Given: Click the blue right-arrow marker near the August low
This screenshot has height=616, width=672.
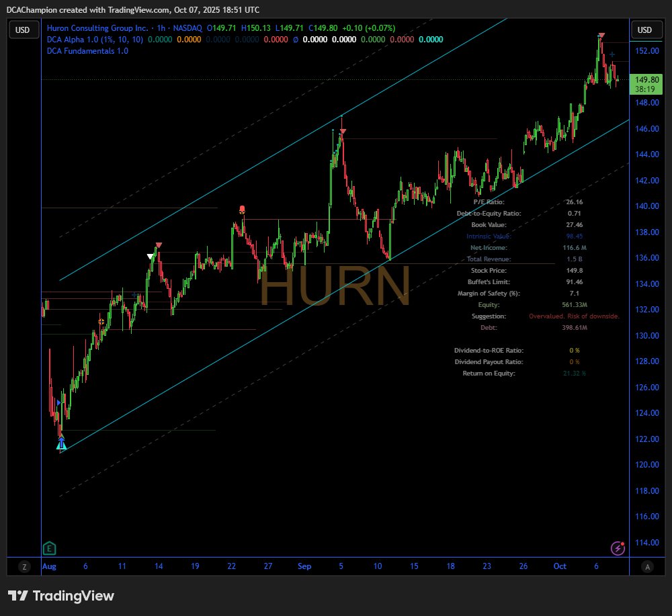Looking at the screenshot, I should (x=58, y=402).
